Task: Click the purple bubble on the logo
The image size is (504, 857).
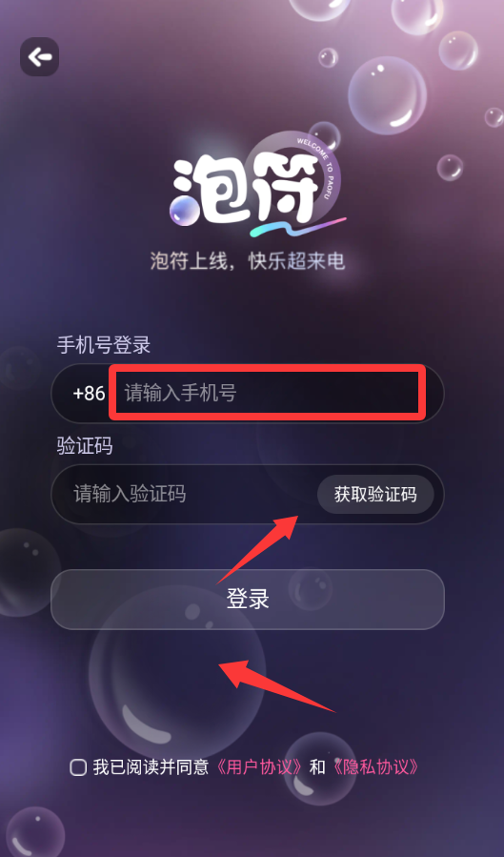Action: 184,211
